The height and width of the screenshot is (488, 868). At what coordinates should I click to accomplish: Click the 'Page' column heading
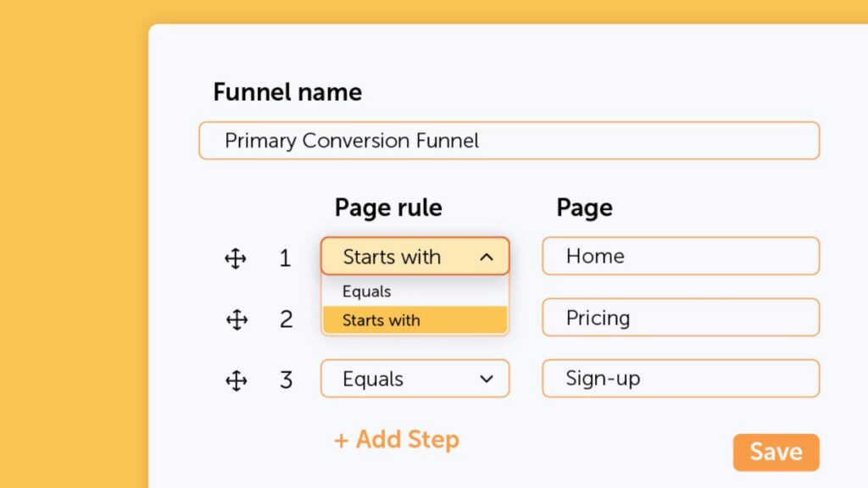tap(584, 208)
